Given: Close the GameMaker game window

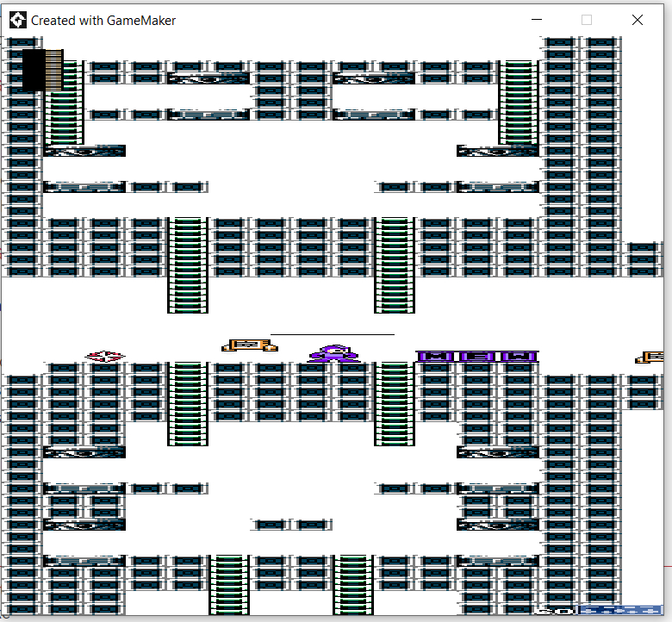Looking at the screenshot, I should point(637,20).
